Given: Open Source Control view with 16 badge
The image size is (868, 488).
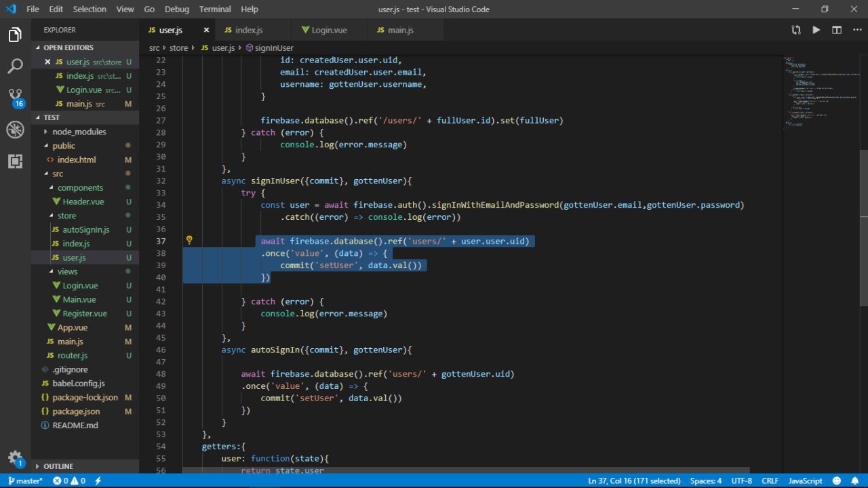Looking at the screenshot, I should 15,98.
